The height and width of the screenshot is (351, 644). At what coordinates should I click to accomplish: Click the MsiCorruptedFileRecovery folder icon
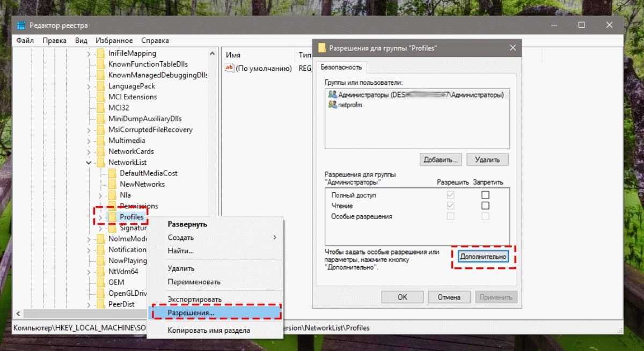(100, 130)
